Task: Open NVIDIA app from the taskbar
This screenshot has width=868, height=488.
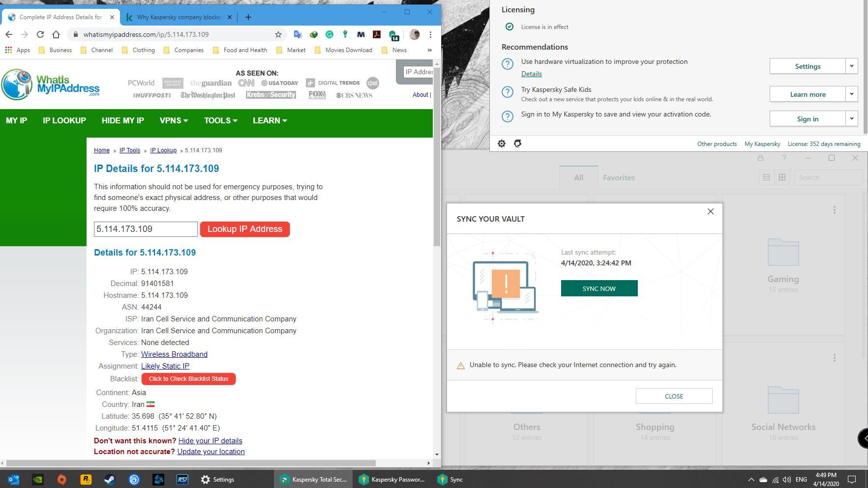Action: point(37,480)
